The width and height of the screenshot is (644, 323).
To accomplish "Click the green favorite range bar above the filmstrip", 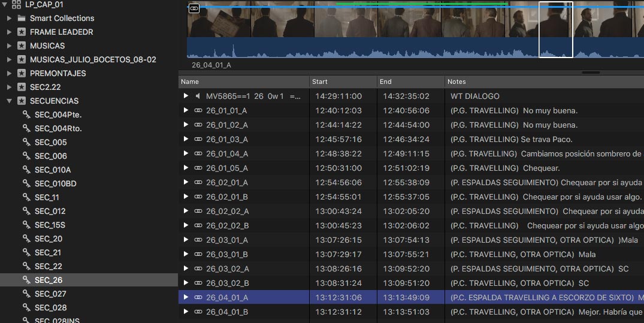I will (x=422, y=4).
